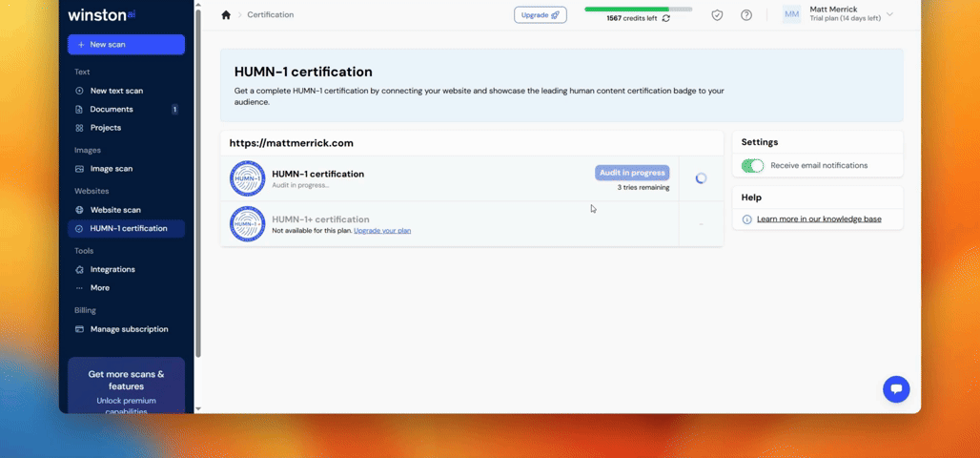980x458 pixels.
Task: Click the Website scan globe icon
Action: 79,210
